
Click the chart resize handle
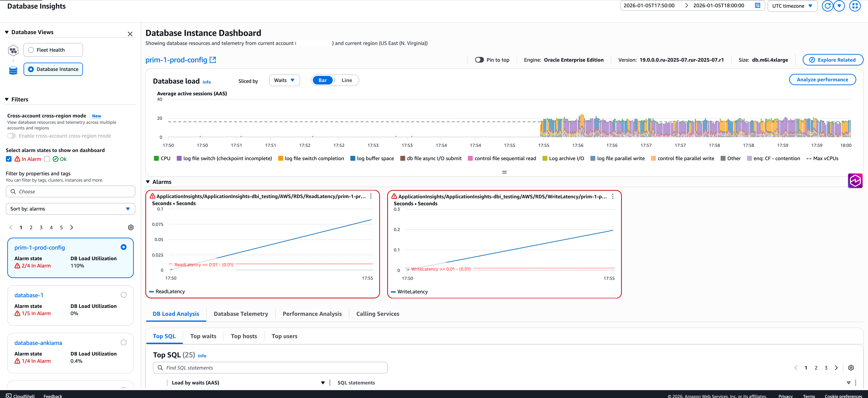[x=505, y=172]
